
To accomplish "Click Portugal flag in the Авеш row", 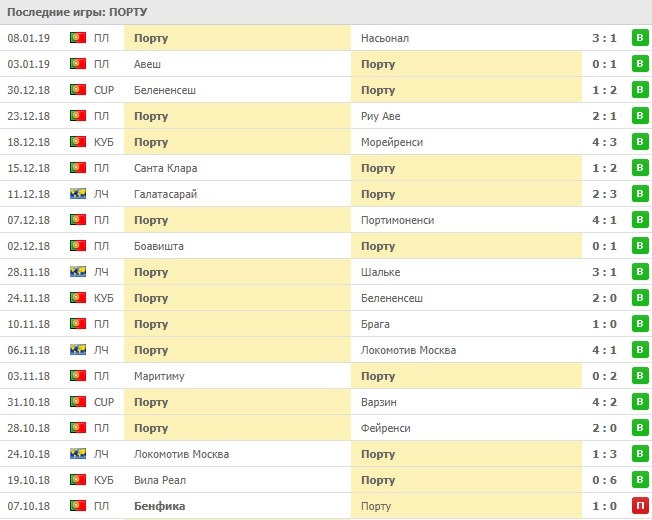I will point(77,64).
